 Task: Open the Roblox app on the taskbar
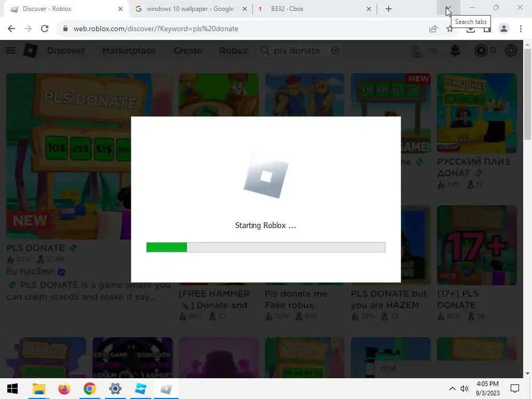point(166,389)
